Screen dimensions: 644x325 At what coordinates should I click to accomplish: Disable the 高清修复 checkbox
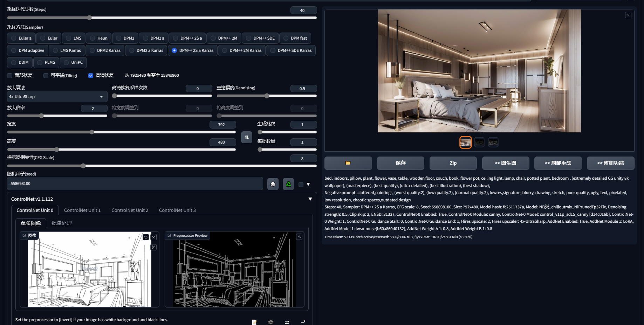(91, 76)
